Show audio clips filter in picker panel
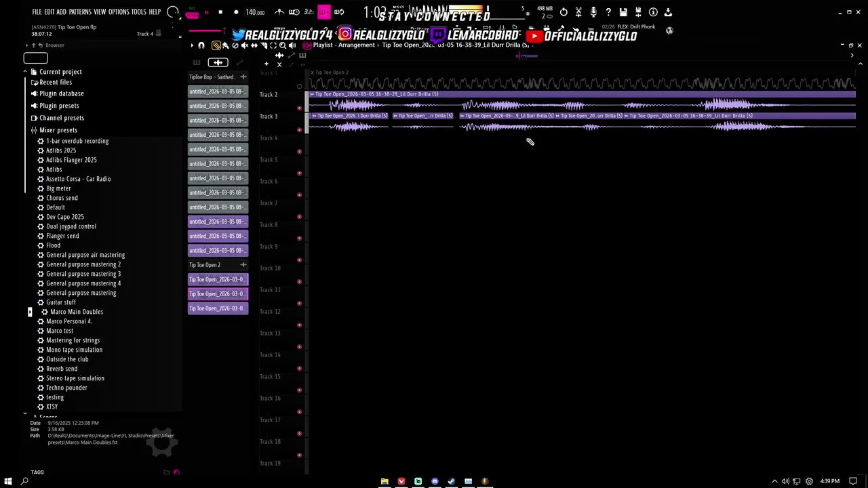868x488 pixels. click(x=218, y=62)
